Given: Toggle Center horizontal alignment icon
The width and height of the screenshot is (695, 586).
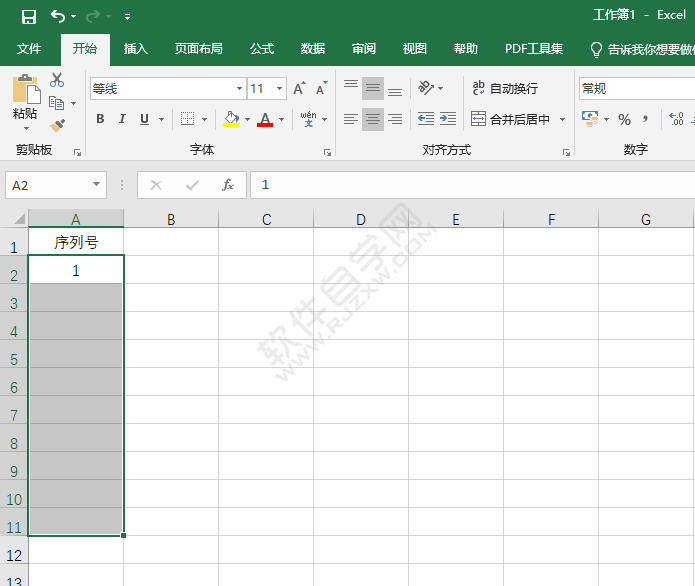Looking at the screenshot, I should click(x=373, y=119).
